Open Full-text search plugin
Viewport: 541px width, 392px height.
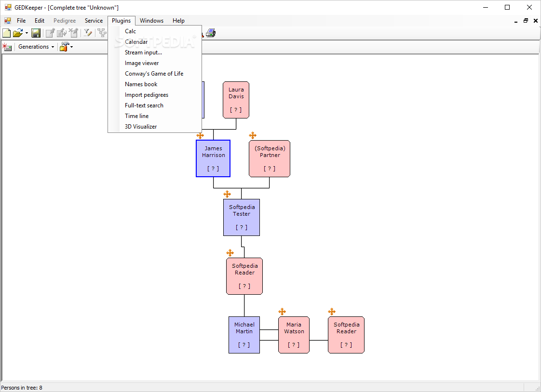click(x=155, y=105)
